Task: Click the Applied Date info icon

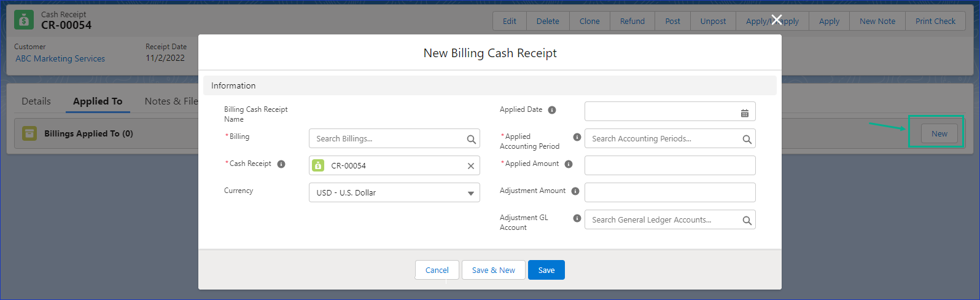Action: tap(552, 110)
